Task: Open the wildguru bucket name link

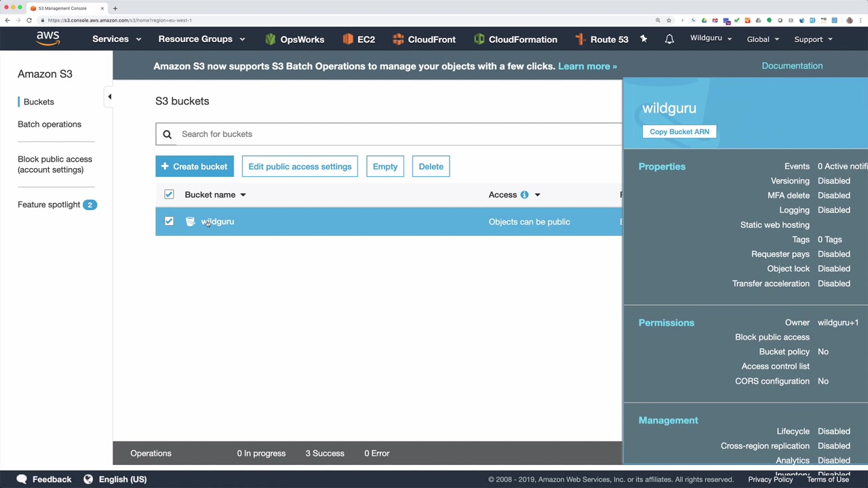Action: pyautogui.click(x=218, y=222)
